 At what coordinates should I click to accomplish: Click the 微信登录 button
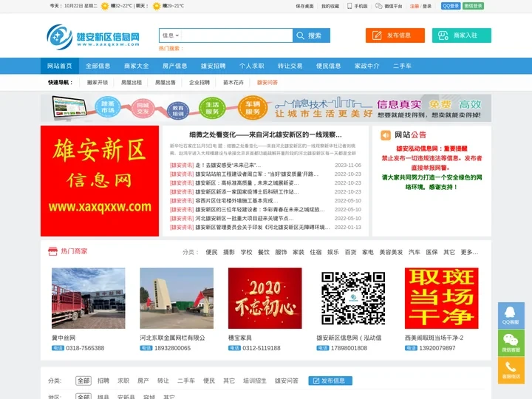(473, 6)
